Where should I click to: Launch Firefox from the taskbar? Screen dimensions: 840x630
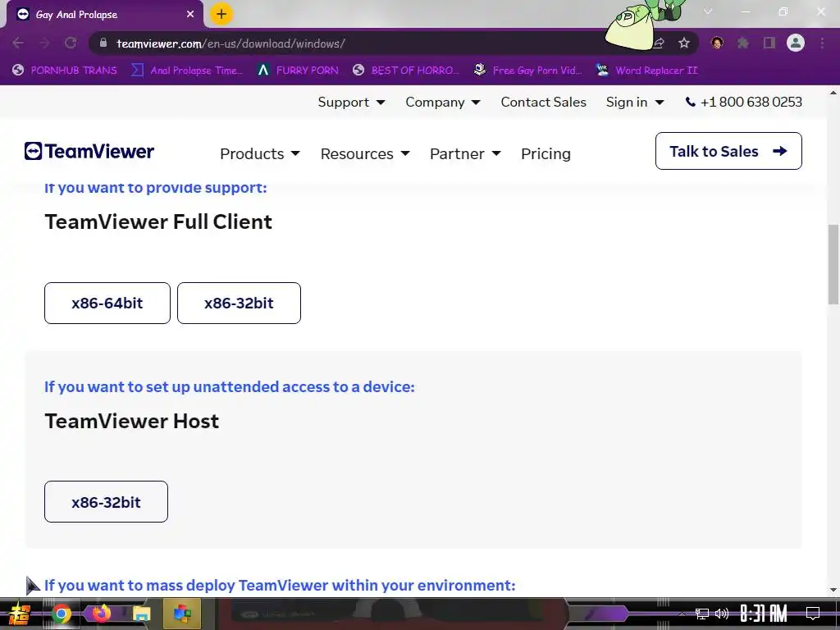pos(101,614)
